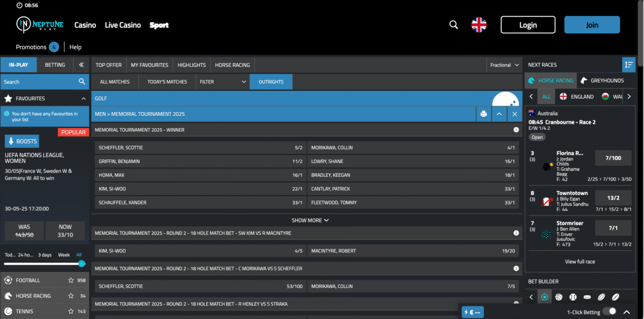
Task: Collapse the Men > Memorial Tournament 2025 section
Action: click(499, 114)
